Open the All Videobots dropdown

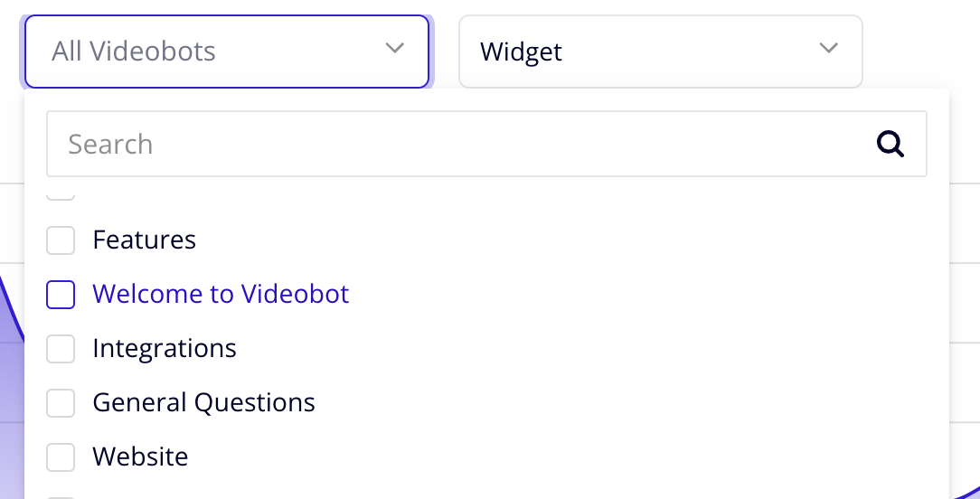tap(226, 52)
